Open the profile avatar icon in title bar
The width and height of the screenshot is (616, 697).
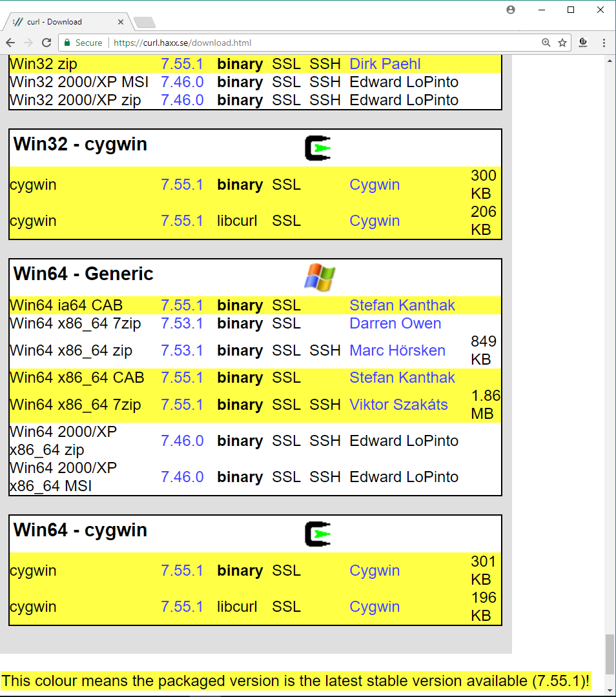point(511,10)
